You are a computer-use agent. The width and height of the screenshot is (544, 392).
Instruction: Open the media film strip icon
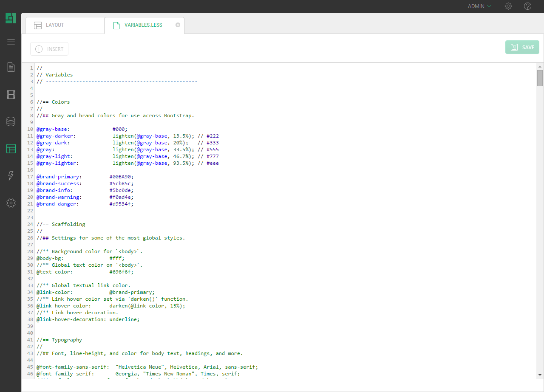click(x=11, y=94)
